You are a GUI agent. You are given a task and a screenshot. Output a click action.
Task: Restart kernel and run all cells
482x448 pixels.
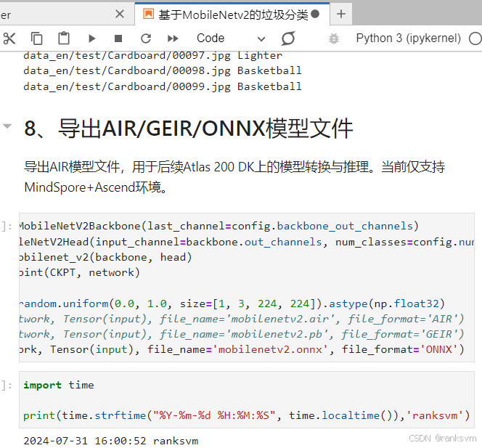[173, 38]
